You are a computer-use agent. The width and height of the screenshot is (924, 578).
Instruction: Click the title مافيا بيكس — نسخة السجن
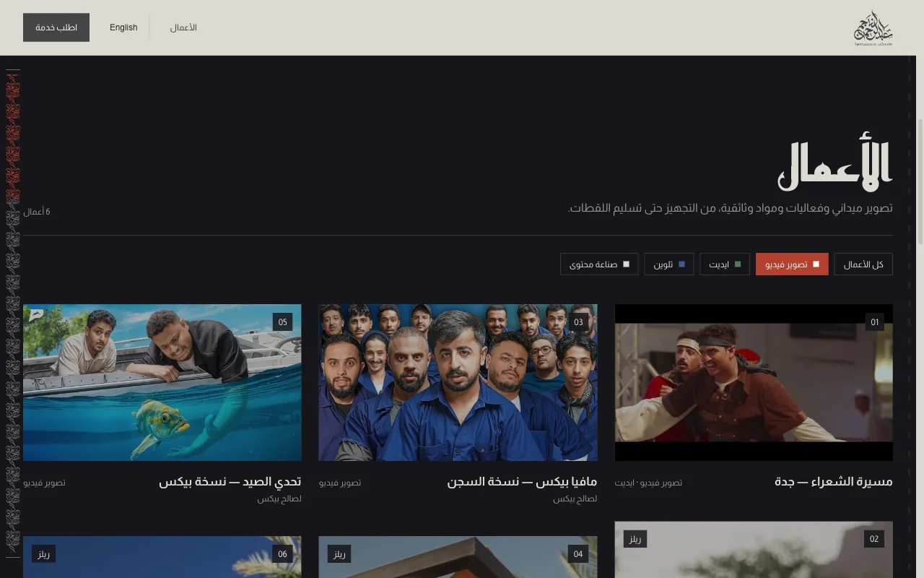tap(522, 482)
